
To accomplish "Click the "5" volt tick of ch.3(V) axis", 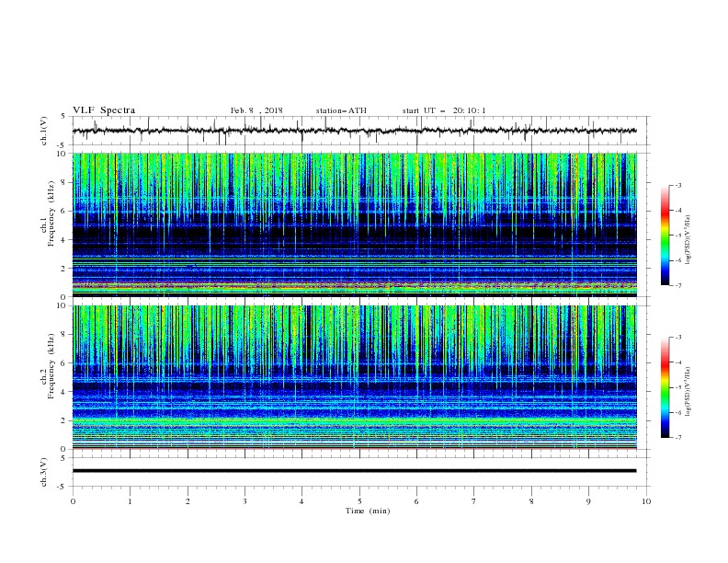I will click(64, 458).
